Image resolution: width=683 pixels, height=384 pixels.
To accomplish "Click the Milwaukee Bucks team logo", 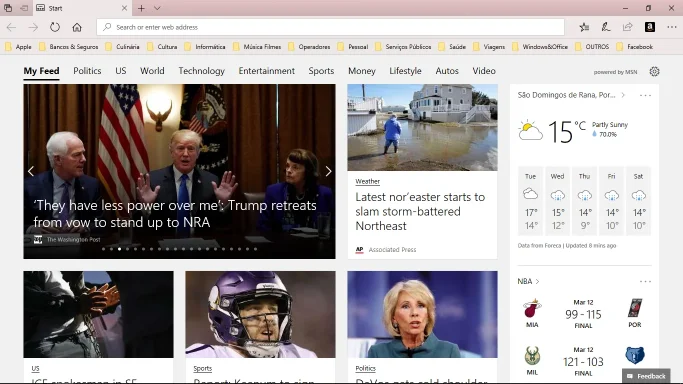I will point(532,356).
